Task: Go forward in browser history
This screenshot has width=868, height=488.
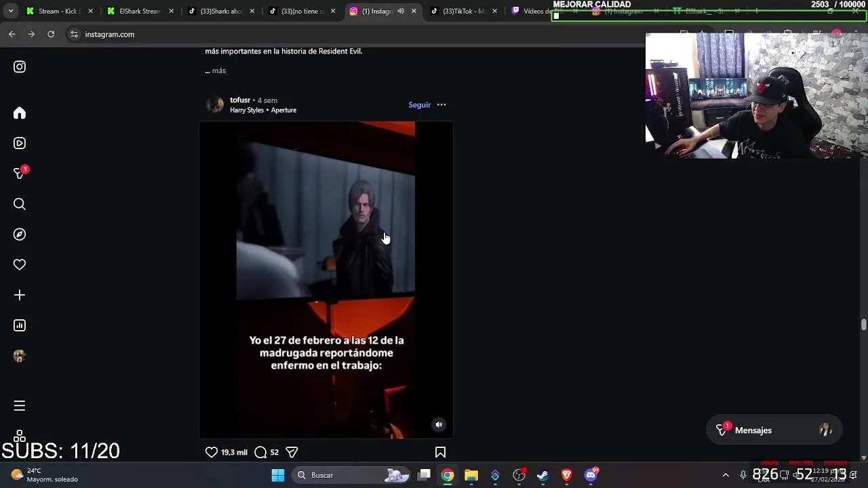Action: (31, 34)
